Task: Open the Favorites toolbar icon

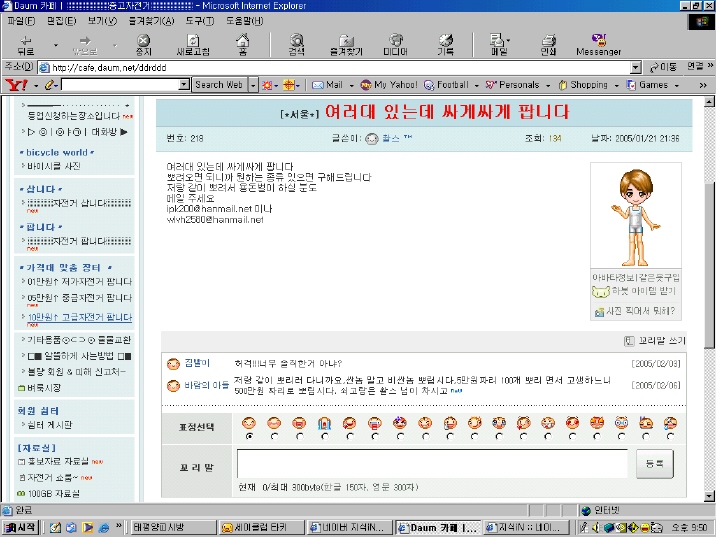Action: 345,43
